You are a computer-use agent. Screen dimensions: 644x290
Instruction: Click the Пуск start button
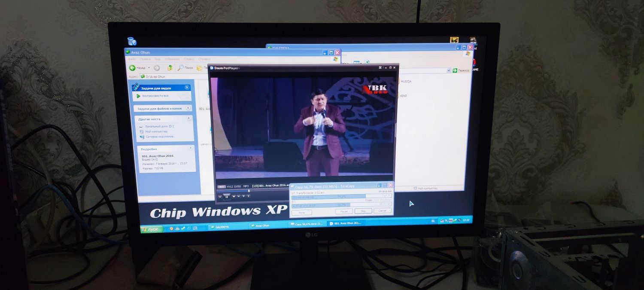click(152, 229)
